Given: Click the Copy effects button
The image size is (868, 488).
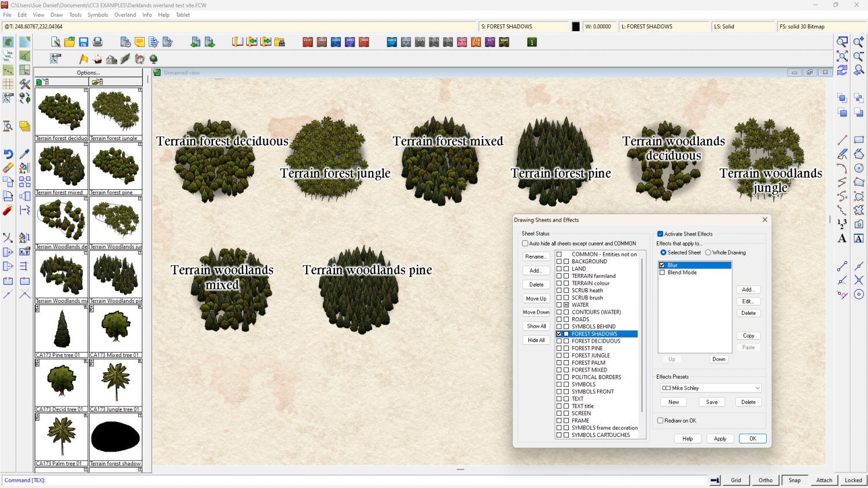Looking at the screenshot, I should coord(749,336).
